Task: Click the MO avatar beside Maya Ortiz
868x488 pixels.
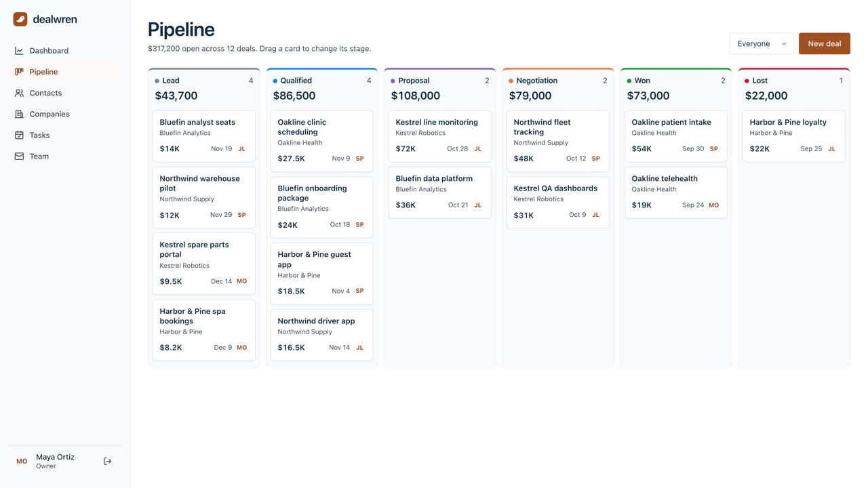Action: click(22, 461)
